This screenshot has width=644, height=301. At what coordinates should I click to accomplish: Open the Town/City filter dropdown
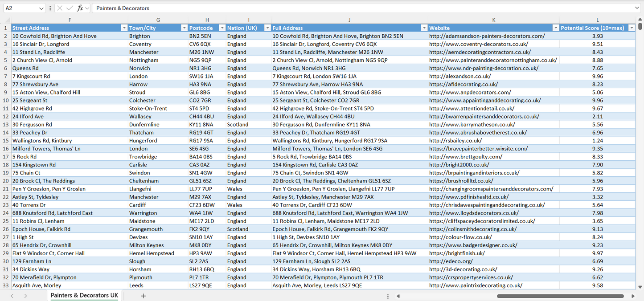pyautogui.click(x=184, y=28)
